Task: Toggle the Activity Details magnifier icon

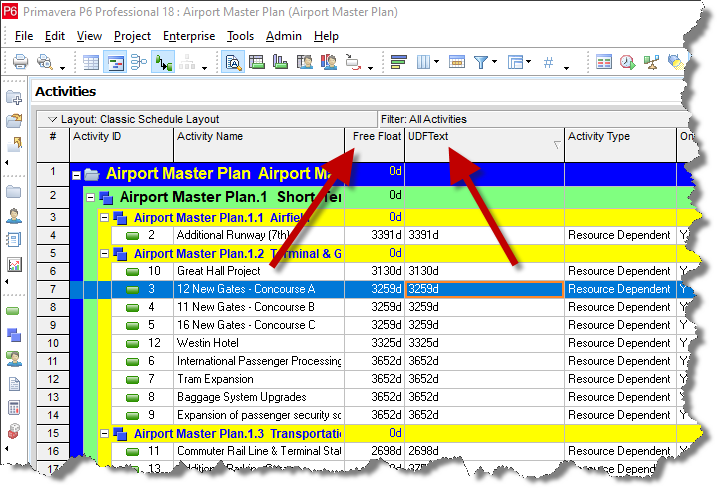Action: tap(233, 62)
